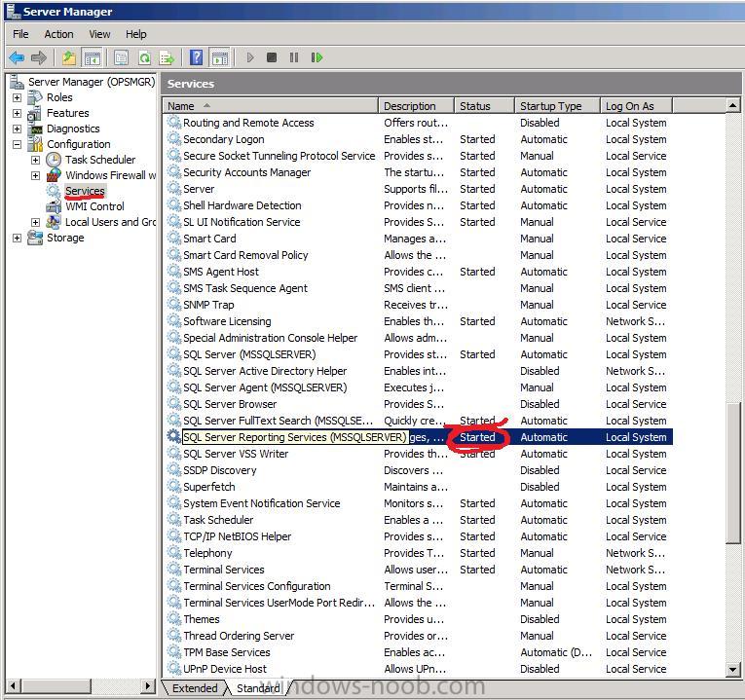
Task: Expand the Diagnostics tree node
Action: (x=18, y=129)
